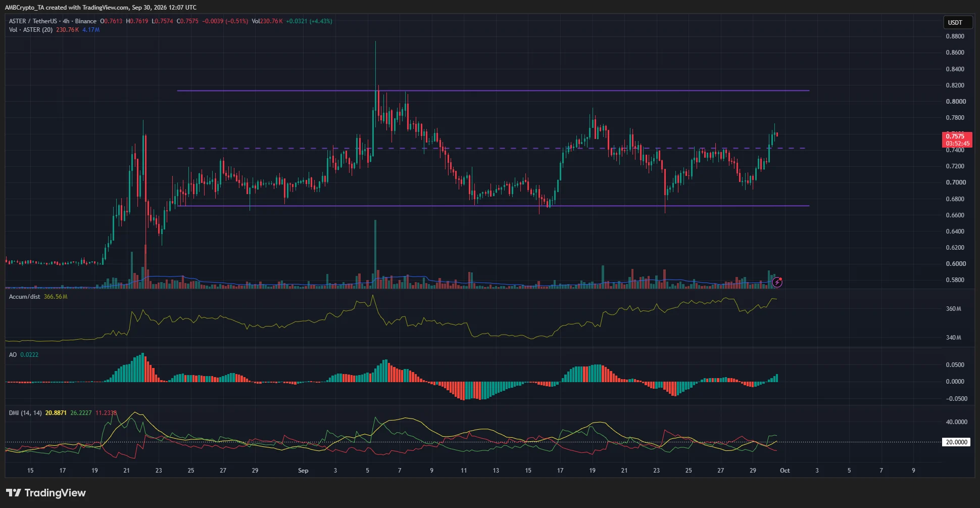Click the 4.17M volume MA value

(x=91, y=30)
